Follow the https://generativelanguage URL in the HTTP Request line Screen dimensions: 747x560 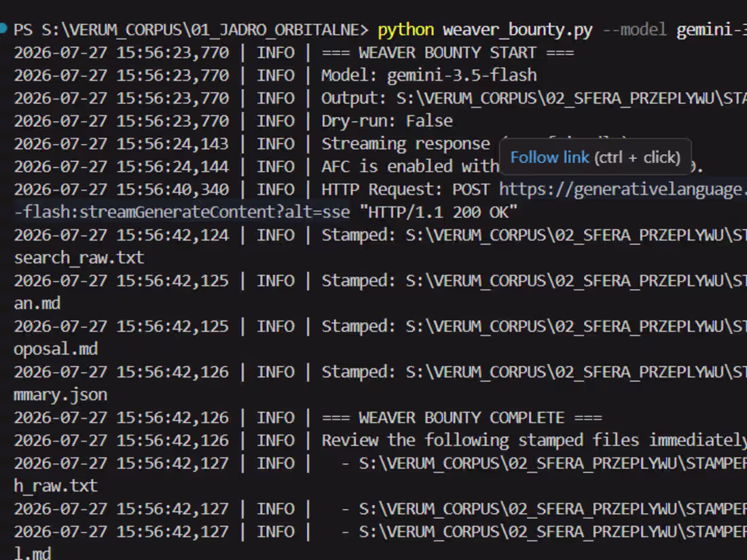(623, 189)
